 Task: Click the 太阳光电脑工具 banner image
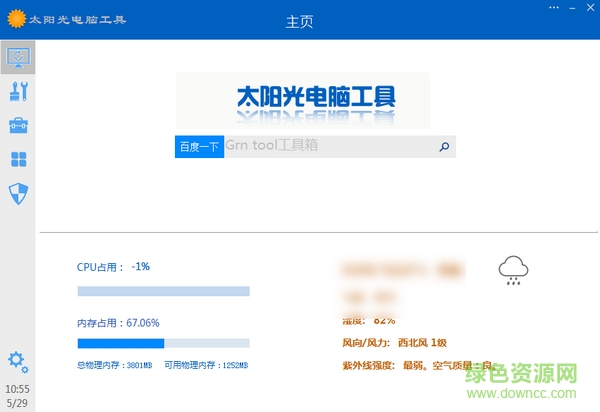(303, 101)
